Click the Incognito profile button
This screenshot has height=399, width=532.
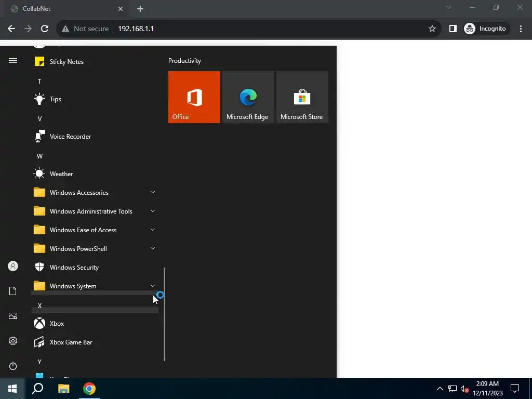tap(486, 29)
